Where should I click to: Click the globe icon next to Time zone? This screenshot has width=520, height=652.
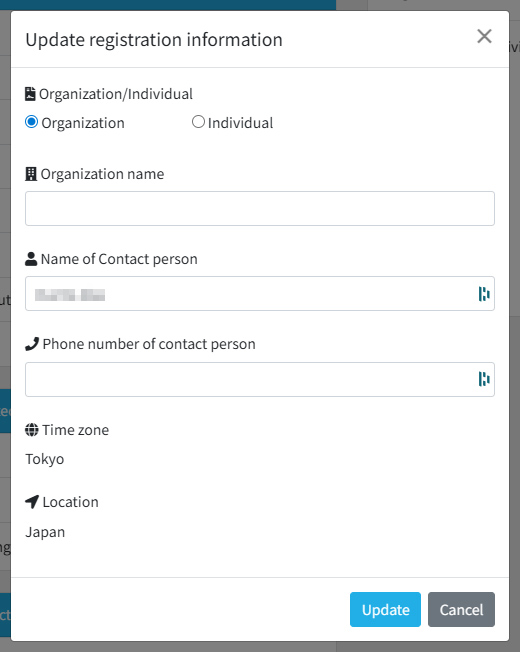[32, 430]
